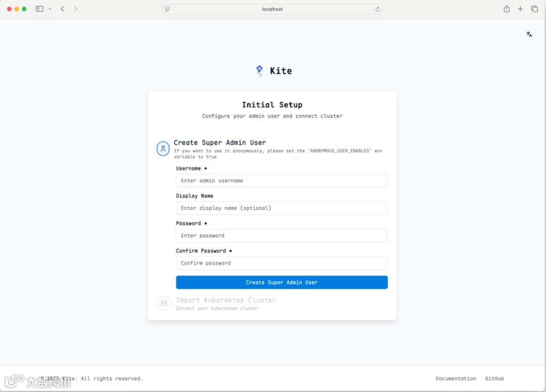Image resolution: width=546 pixels, height=392 pixels.
Task: Click 'Configure your admin user and connect cluster' text
Action: tap(272, 116)
